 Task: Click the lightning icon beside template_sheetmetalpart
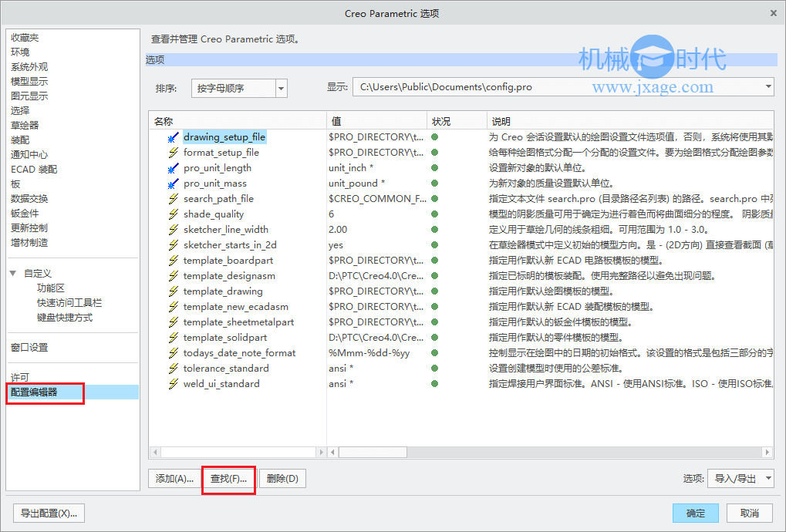coord(173,322)
